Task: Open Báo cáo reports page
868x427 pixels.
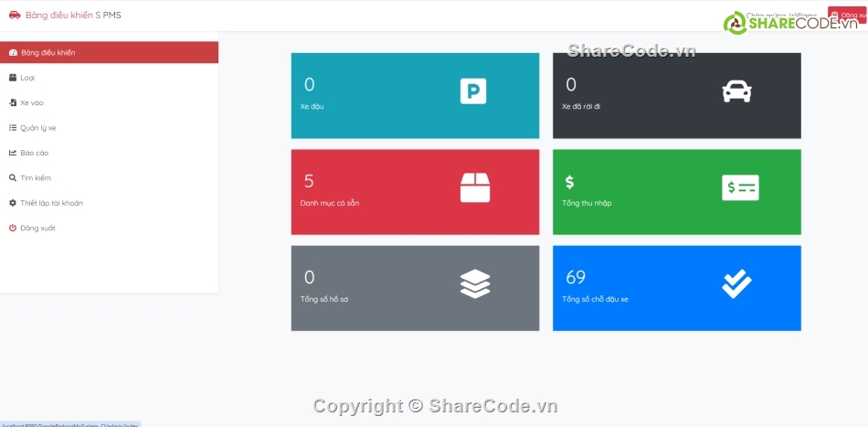Action: click(x=109, y=153)
